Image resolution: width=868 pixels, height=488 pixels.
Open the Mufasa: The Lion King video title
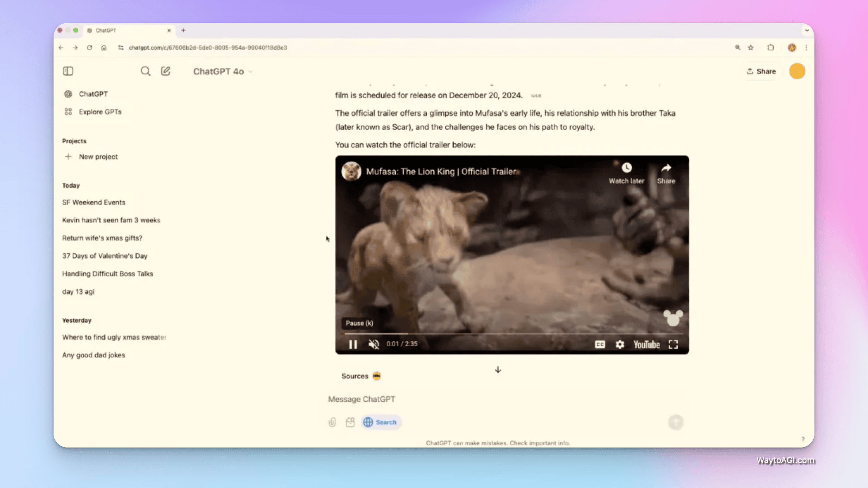(442, 171)
